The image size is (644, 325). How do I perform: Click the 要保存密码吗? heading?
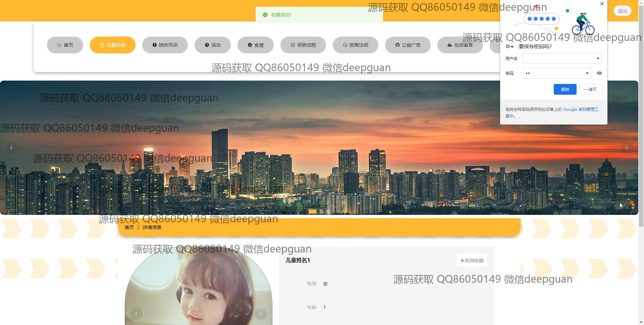535,47
